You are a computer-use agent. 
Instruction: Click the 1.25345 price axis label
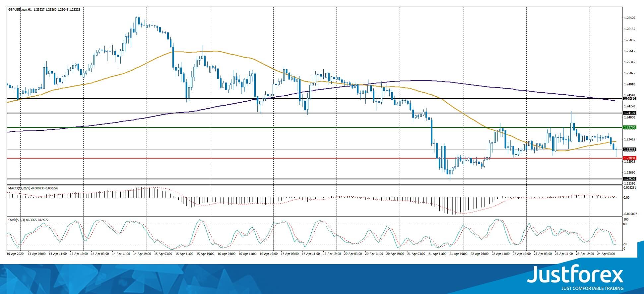click(629, 62)
